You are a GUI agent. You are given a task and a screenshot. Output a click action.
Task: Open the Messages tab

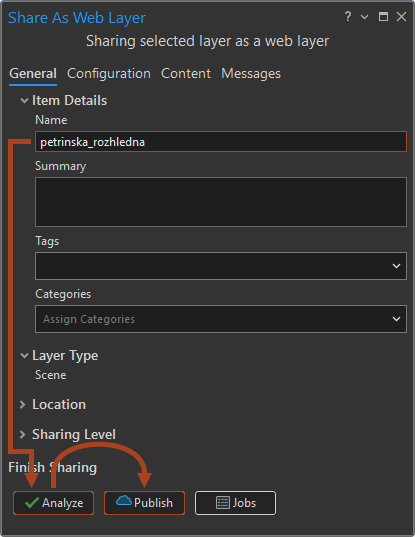coord(251,74)
